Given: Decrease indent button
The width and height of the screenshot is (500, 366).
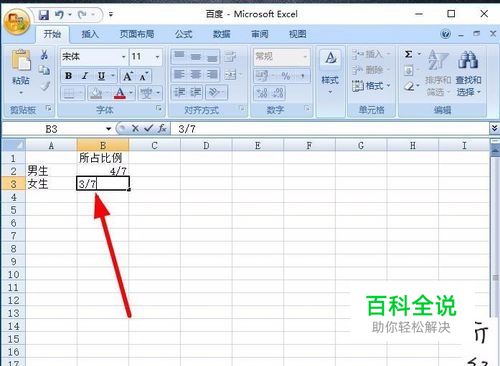Looking at the screenshot, I should [x=180, y=92].
